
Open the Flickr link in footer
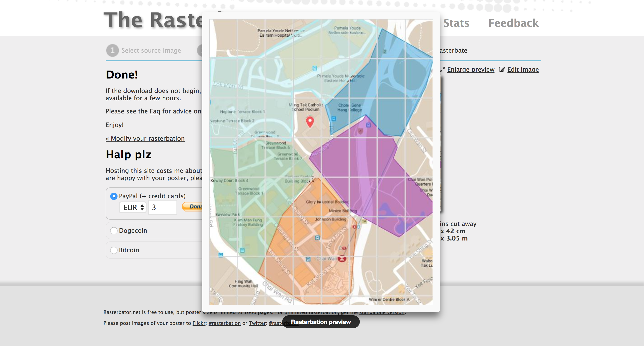tap(199, 323)
